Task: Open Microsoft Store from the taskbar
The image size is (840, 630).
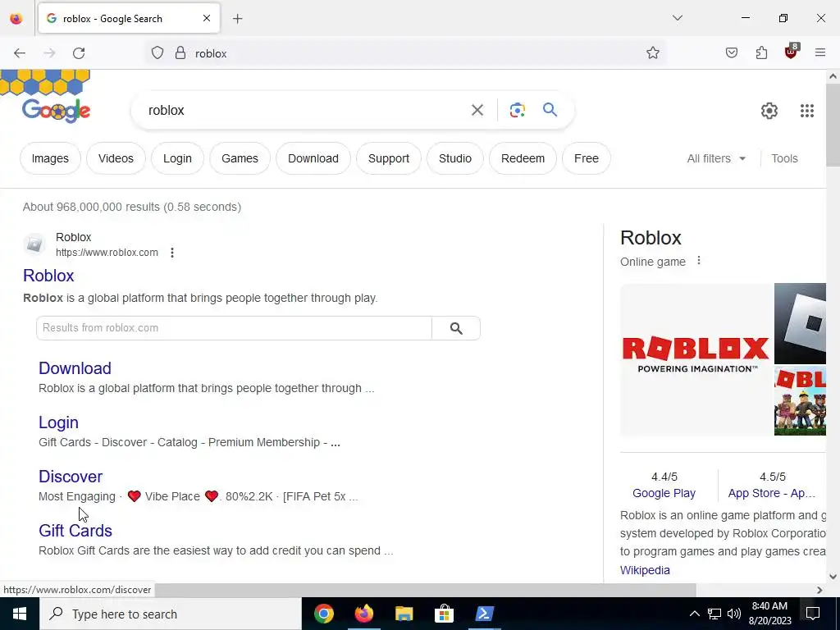Action: tap(444, 614)
